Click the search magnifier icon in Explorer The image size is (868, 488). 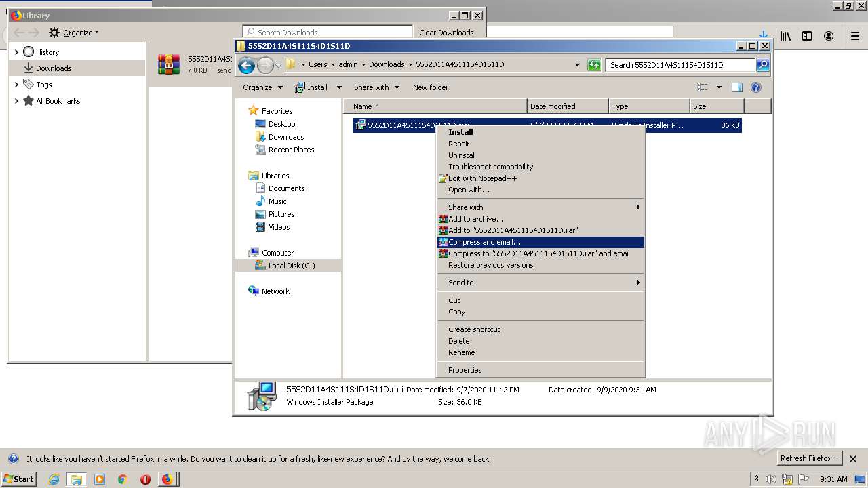click(x=763, y=65)
